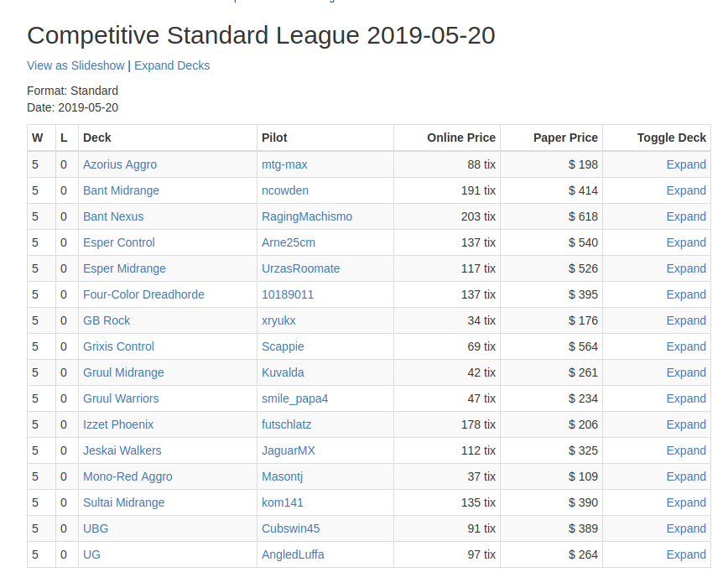
Task: Open the Four-Color Dreadhorde deck page
Action: click(x=143, y=294)
